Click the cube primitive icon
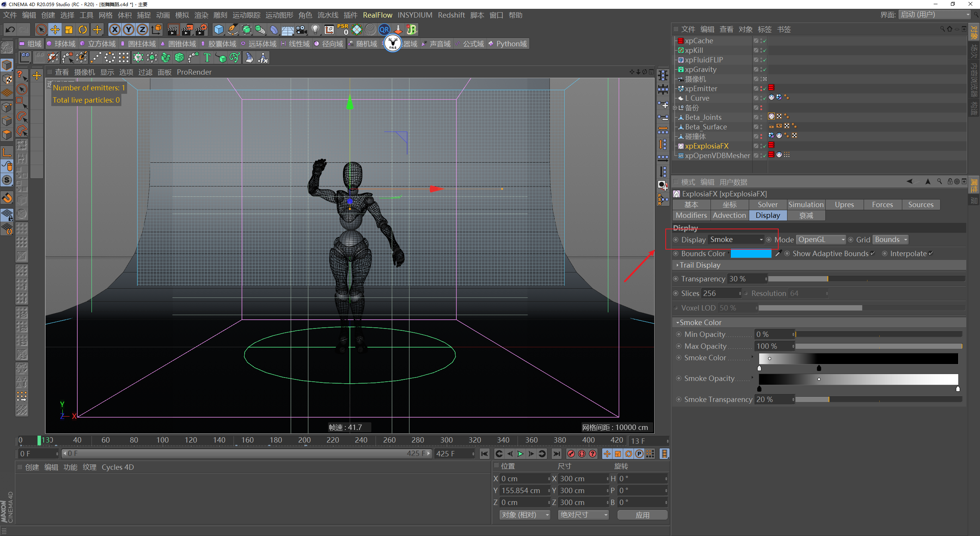This screenshot has height=536, width=980. 219,29
